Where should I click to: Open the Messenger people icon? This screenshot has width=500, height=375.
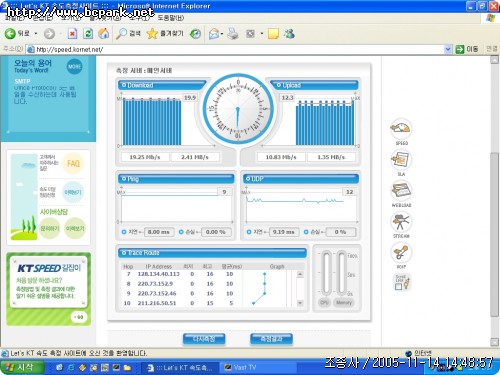(289, 33)
